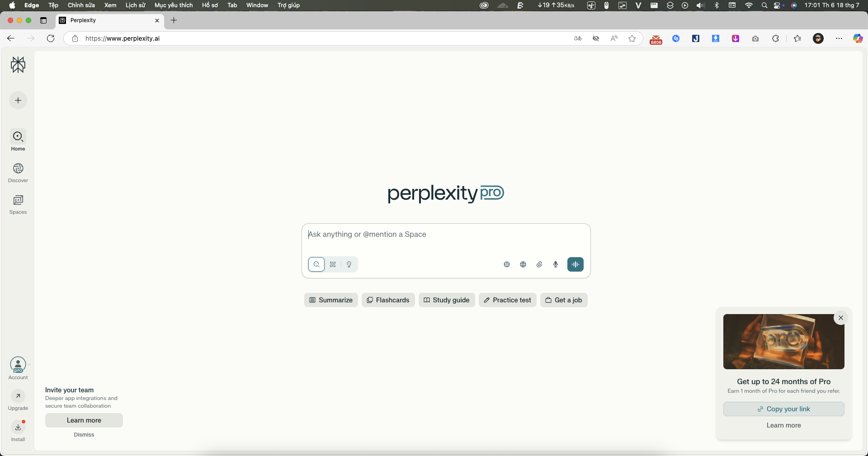Screen dimensions: 868x456
Task: Open the Favorites list icon
Action: tap(797, 38)
